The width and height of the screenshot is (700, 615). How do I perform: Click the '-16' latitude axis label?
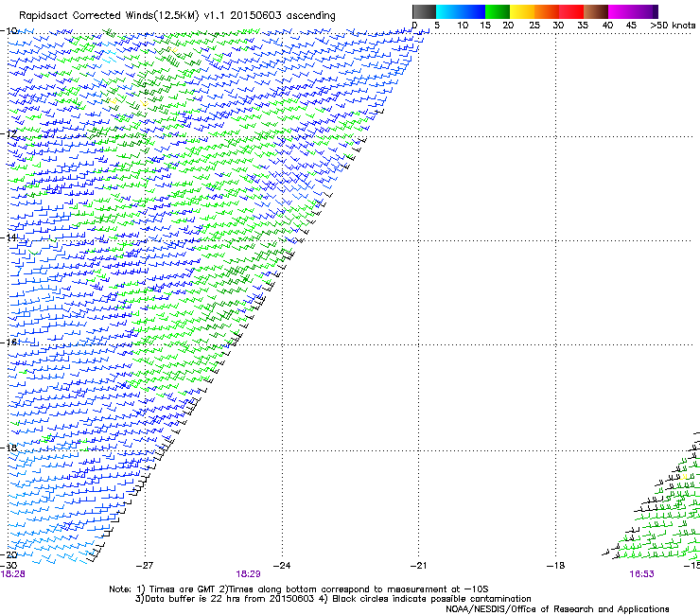point(9,343)
